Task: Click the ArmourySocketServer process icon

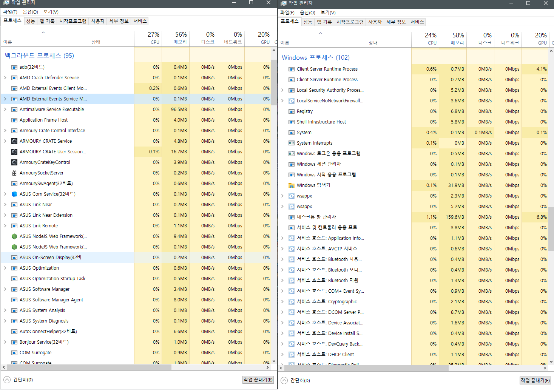Action: click(x=14, y=173)
